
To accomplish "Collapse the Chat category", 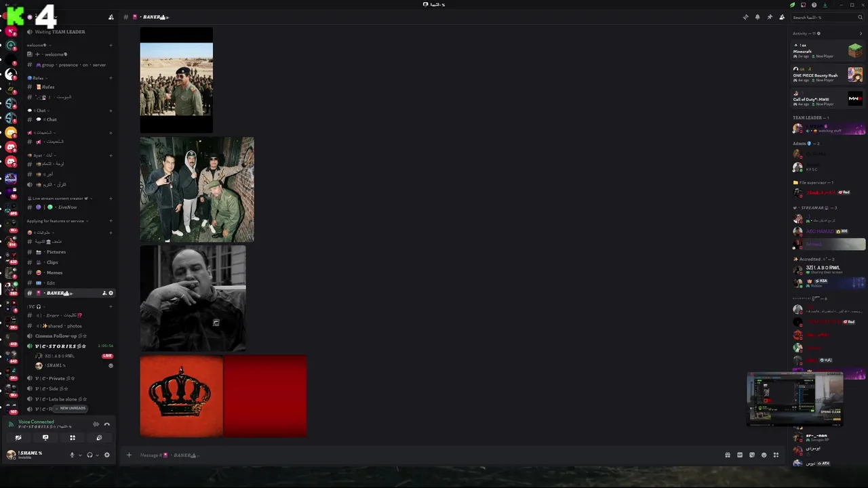I will (39, 110).
